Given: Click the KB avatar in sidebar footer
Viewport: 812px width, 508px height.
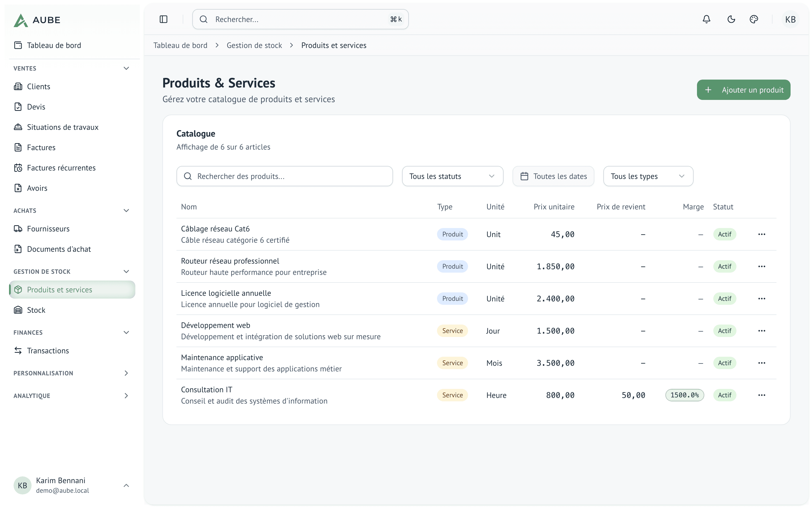Looking at the screenshot, I should [22, 485].
